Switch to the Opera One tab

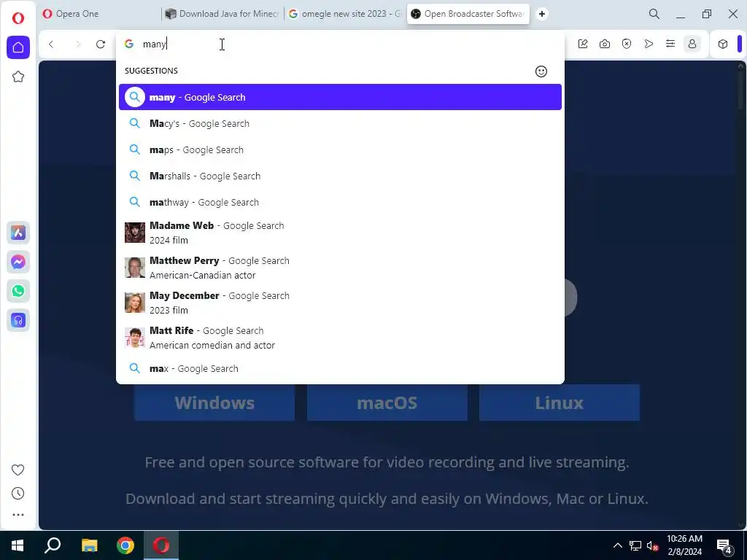point(100,14)
